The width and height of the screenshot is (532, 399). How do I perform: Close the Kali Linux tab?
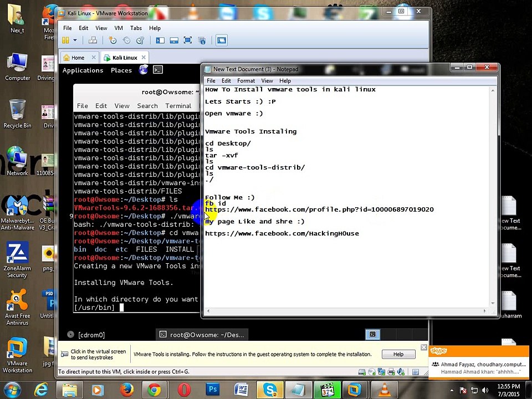[144, 57]
